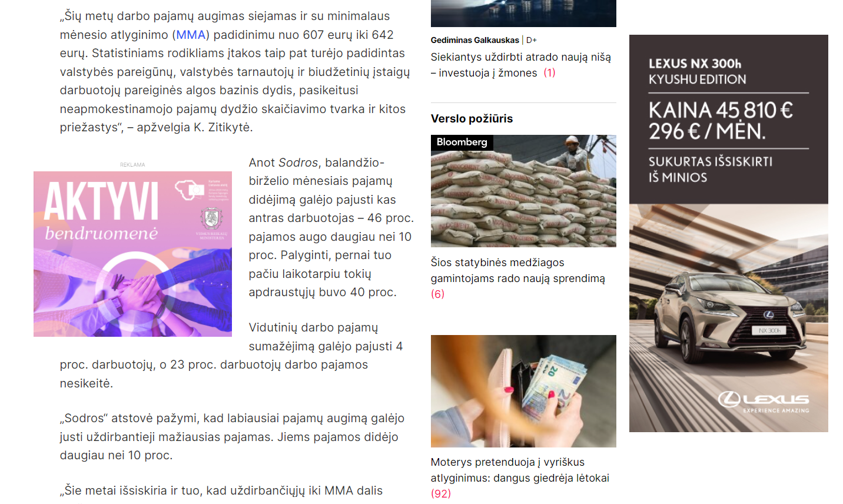This screenshot has height=504, width=843.
Task: Click the Verslo požiūris section heading
Action: click(x=472, y=118)
